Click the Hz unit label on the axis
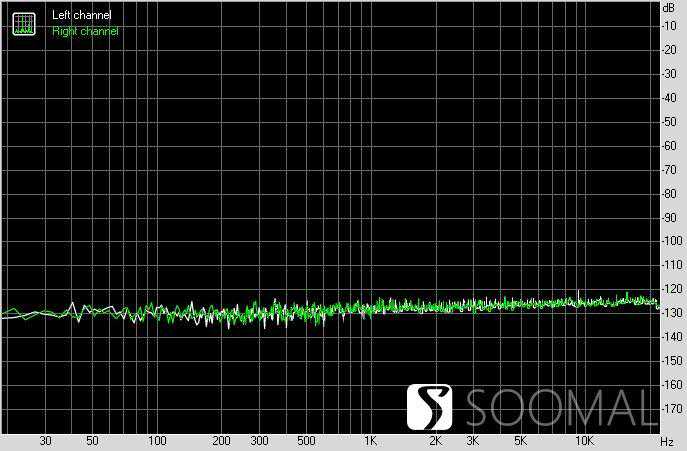This screenshot has height=451, width=687. 667,441
